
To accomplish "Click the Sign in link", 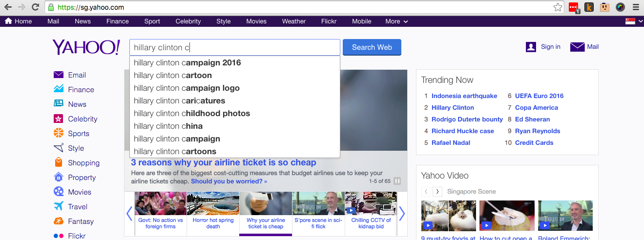I will [551, 47].
